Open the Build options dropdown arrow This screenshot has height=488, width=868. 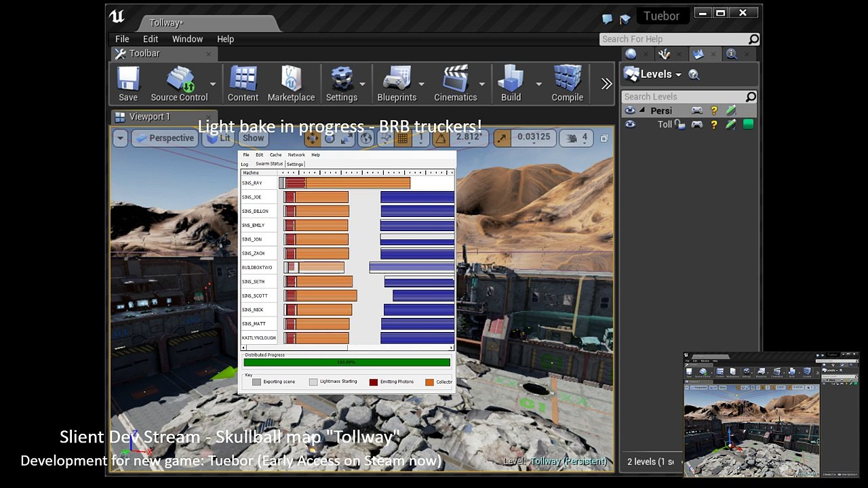coord(538,84)
